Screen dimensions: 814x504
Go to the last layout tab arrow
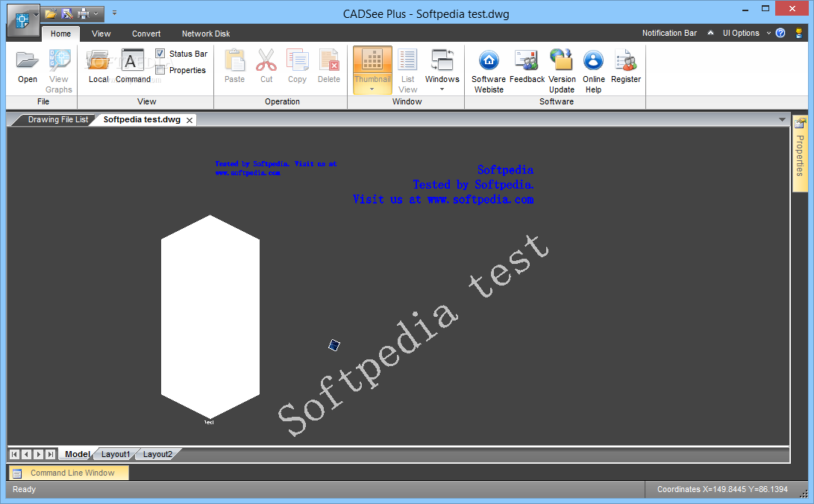pyautogui.click(x=50, y=454)
